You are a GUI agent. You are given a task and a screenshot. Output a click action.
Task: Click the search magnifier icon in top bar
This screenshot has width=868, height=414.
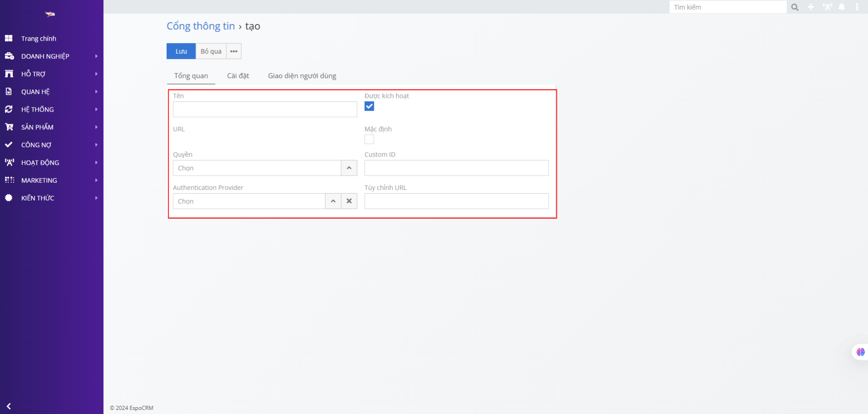(x=795, y=7)
